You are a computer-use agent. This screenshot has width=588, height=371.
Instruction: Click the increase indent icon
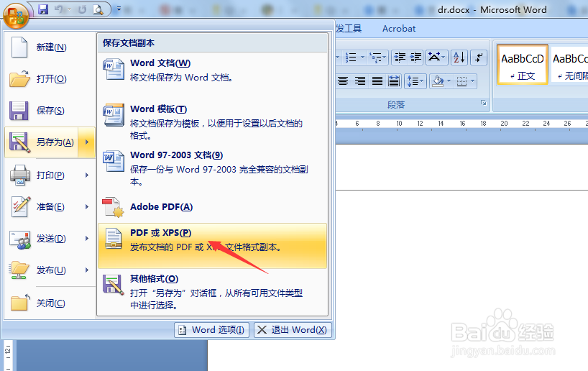point(416,58)
